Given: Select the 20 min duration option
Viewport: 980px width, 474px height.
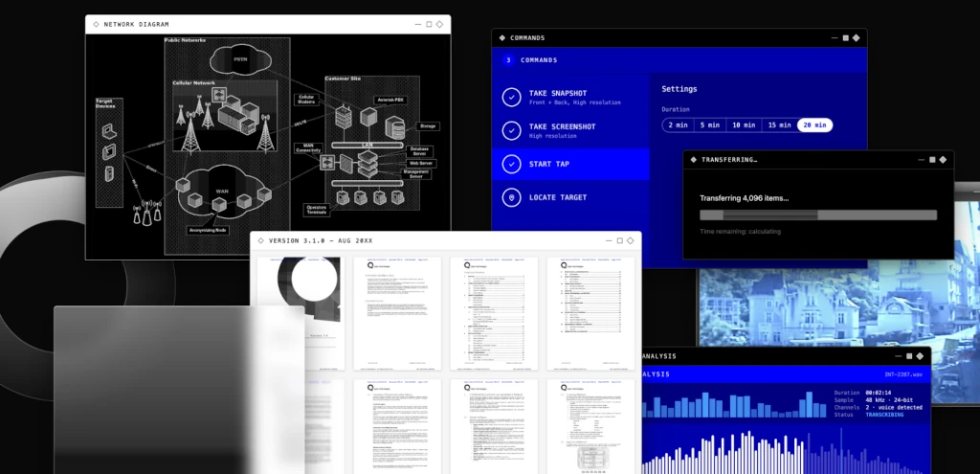Looking at the screenshot, I should (x=815, y=125).
